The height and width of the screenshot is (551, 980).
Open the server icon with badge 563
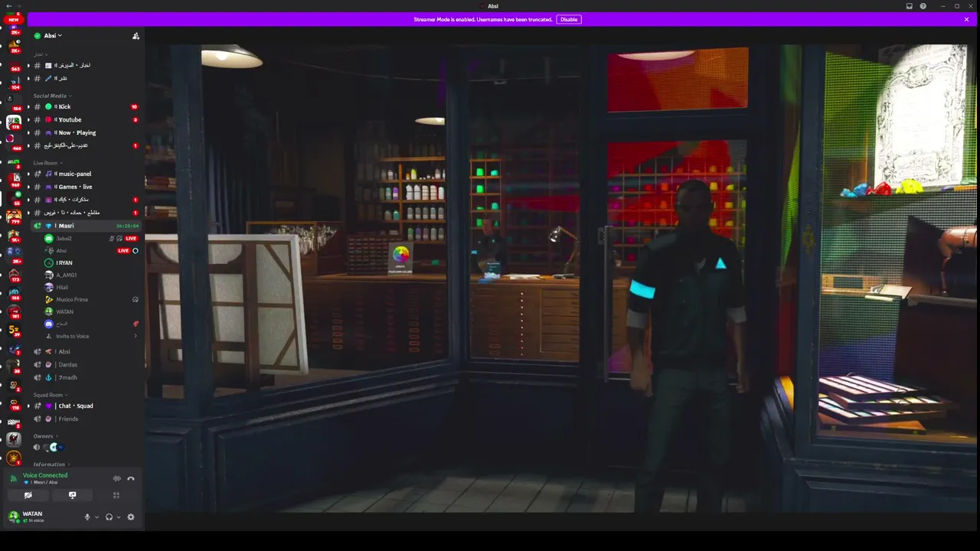[x=14, y=64]
